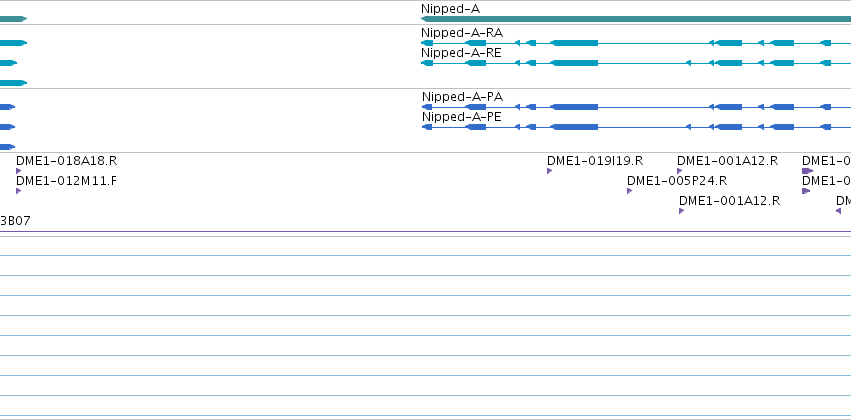Select the Nipped-A-PA protein label
Screen dimensions: 851x420
coord(462,97)
